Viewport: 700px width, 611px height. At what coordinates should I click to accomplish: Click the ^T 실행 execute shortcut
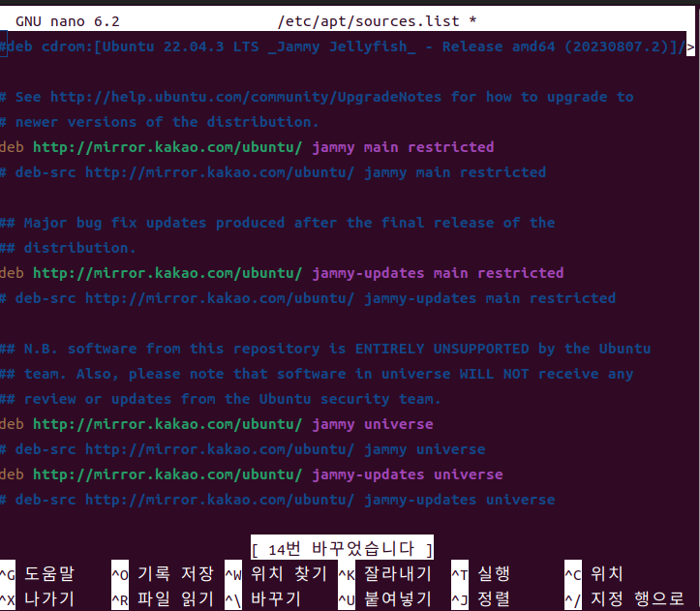480,574
